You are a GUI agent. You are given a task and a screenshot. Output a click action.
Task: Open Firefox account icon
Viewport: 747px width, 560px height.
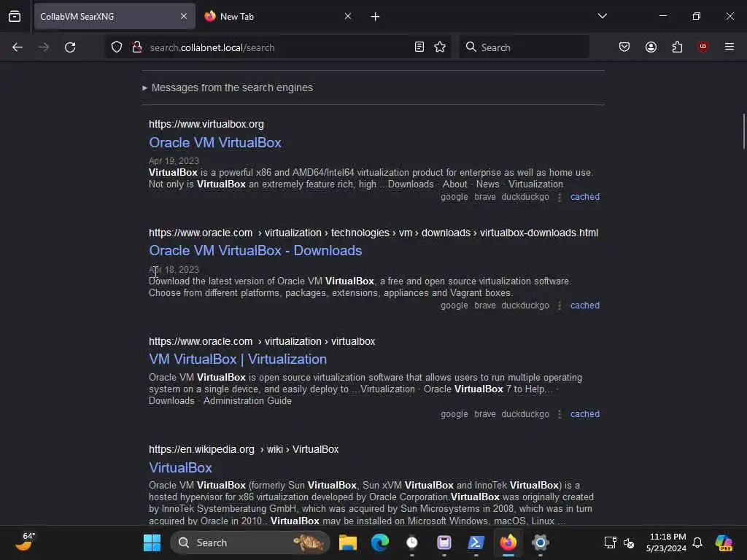(651, 47)
